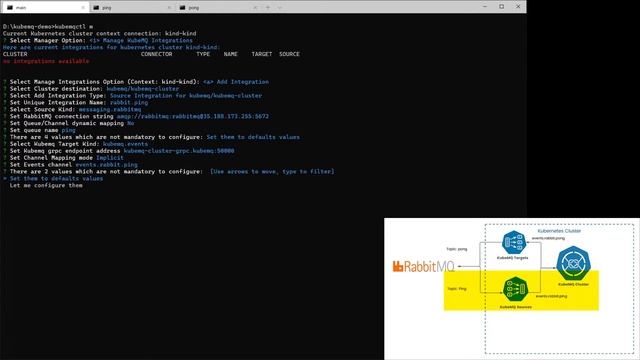Click the TARGET column header

click(x=262, y=54)
